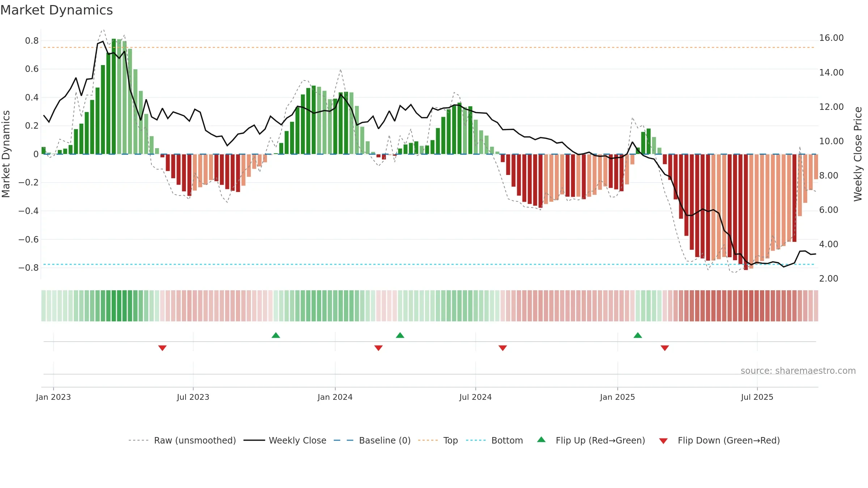Click the Jul 2023 axis label
The height and width of the screenshot is (488, 868).
coord(193,397)
